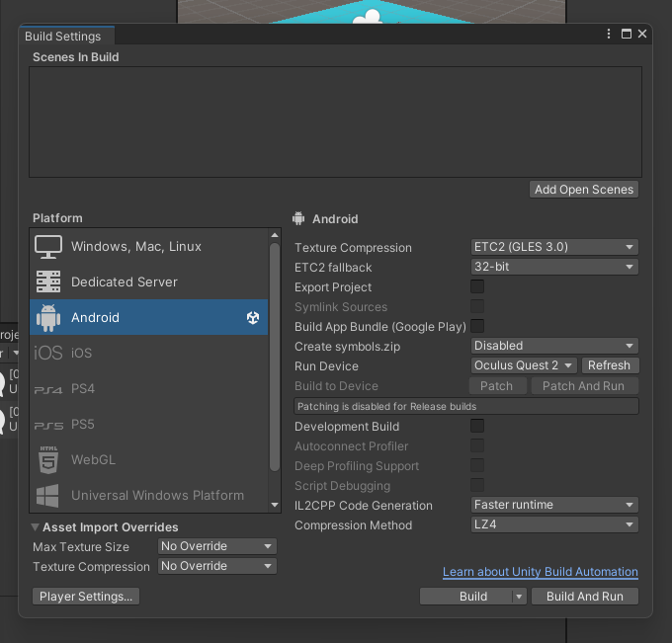Open the Create symbols.zip dropdown
Viewport: 672px width, 643px height.
coord(554,346)
